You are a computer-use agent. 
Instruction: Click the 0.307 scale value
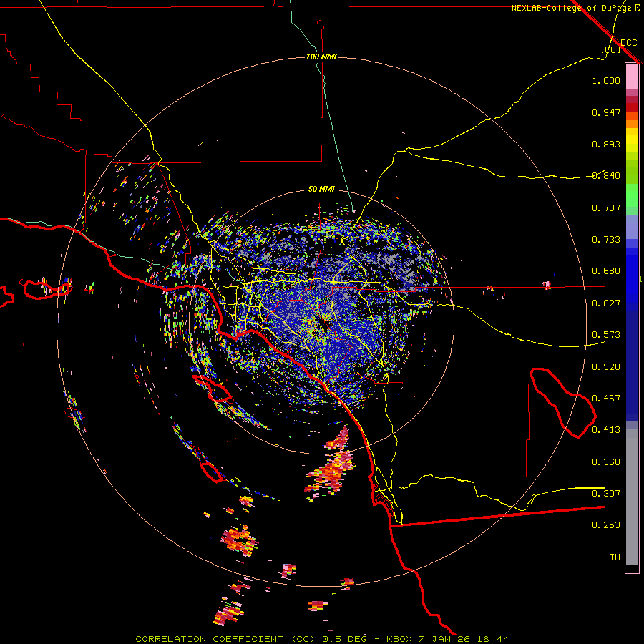tap(606, 494)
